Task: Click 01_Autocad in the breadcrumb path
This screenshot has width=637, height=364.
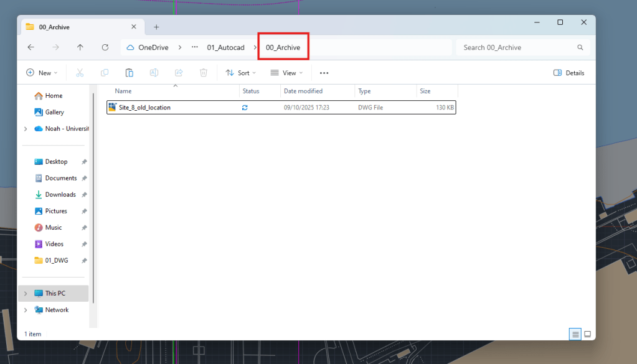Action: [x=225, y=47]
